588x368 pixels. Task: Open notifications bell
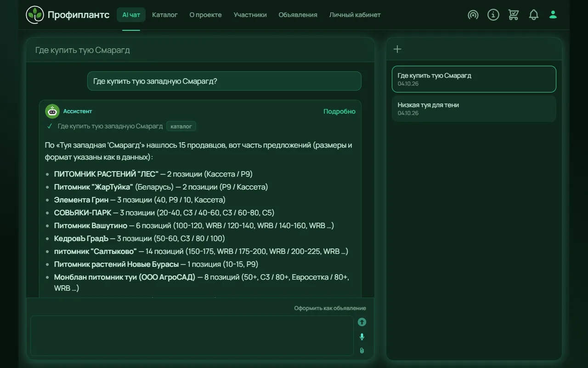pyautogui.click(x=533, y=15)
